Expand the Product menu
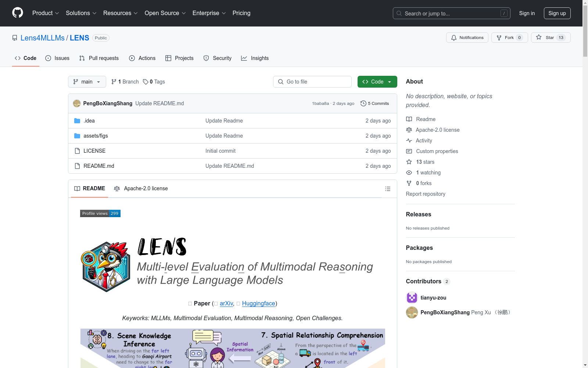Viewport: 588px width, 368px height. pyautogui.click(x=46, y=13)
